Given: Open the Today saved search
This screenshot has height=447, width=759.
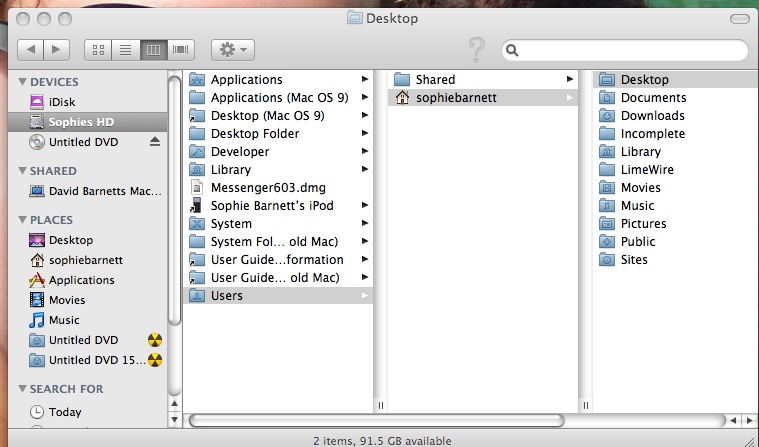Looking at the screenshot, I should (87, 412).
